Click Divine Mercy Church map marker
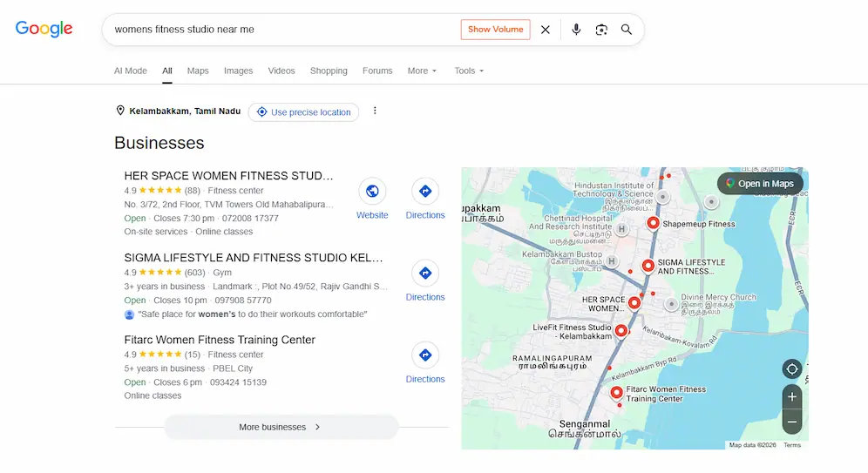The height and width of the screenshot is (473, 868). click(x=672, y=304)
